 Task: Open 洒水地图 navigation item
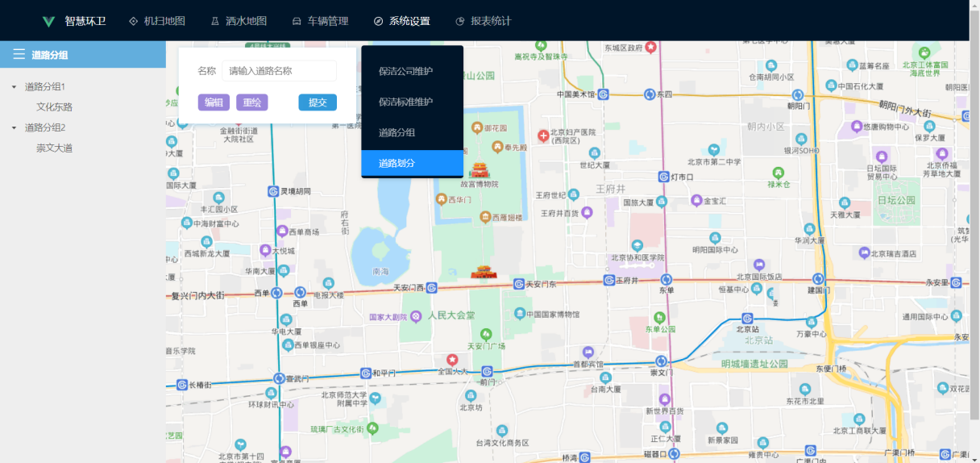pos(238,21)
